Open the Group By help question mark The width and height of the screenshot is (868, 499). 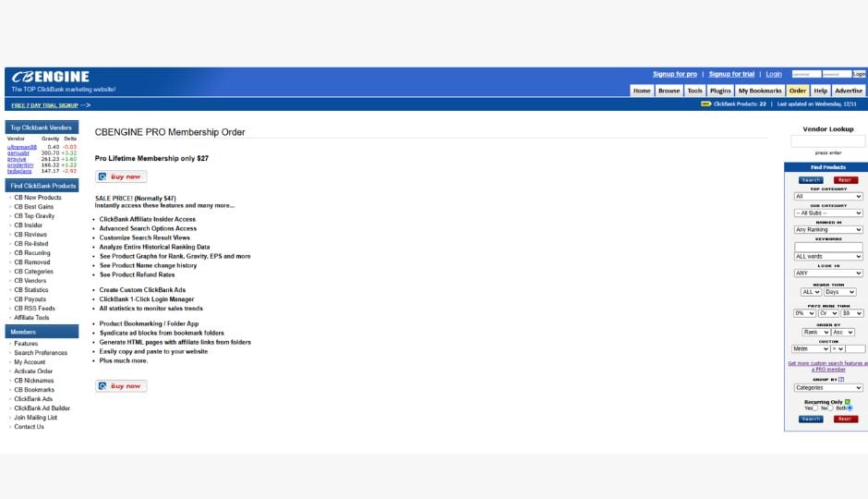(841, 380)
